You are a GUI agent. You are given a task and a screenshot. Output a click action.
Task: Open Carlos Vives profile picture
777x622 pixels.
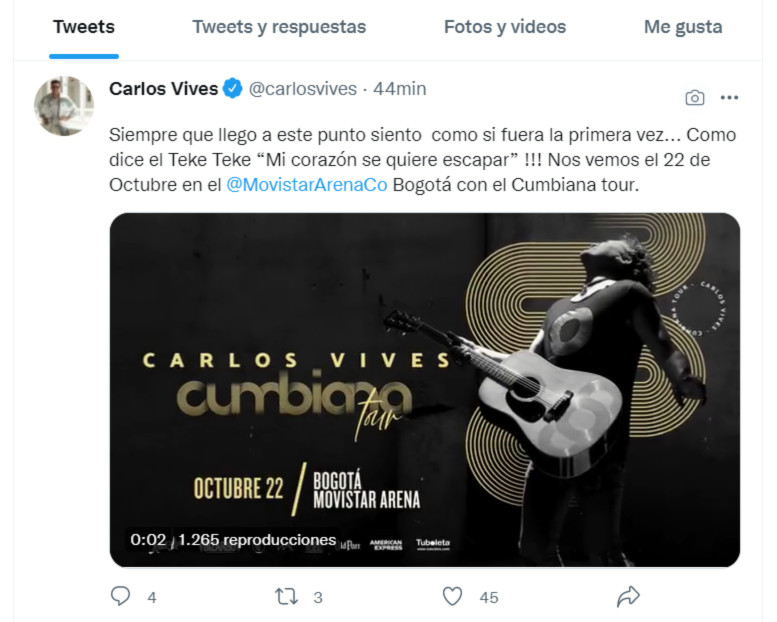pyautogui.click(x=63, y=106)
